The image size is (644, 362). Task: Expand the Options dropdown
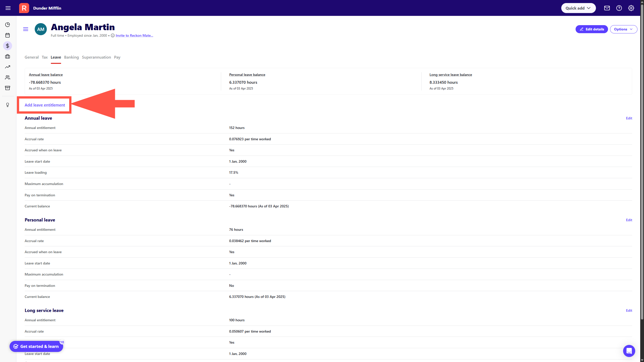[x=623, y=29]
